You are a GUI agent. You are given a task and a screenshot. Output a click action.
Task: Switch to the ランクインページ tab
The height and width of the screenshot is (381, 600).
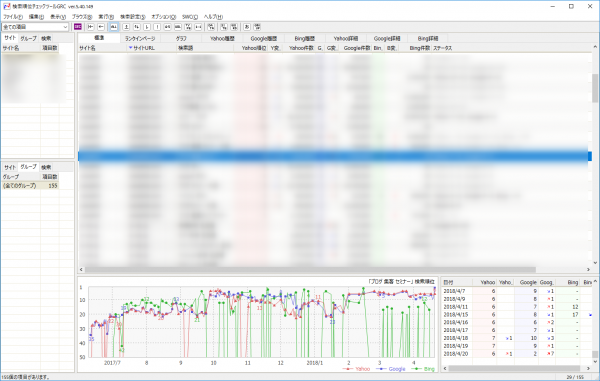coord(140,38)
